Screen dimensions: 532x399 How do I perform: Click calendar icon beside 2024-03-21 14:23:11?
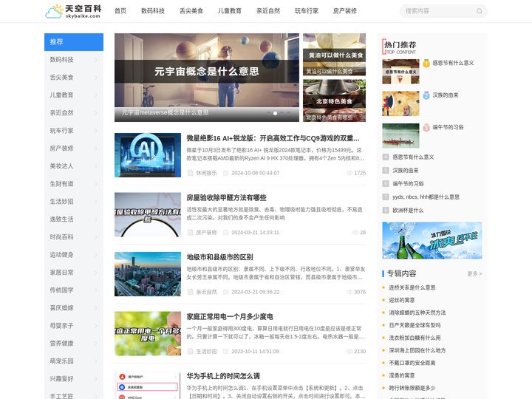(225, 233)
